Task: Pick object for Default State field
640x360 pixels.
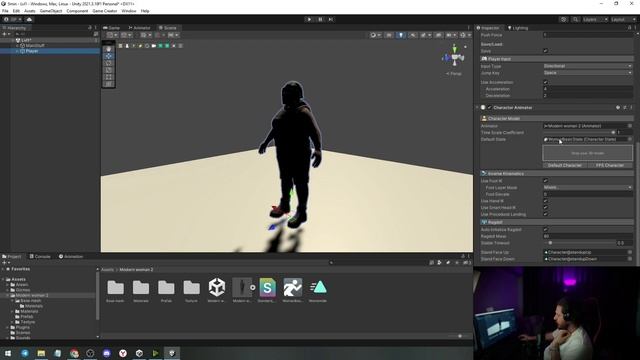Action: coord(630,140)
